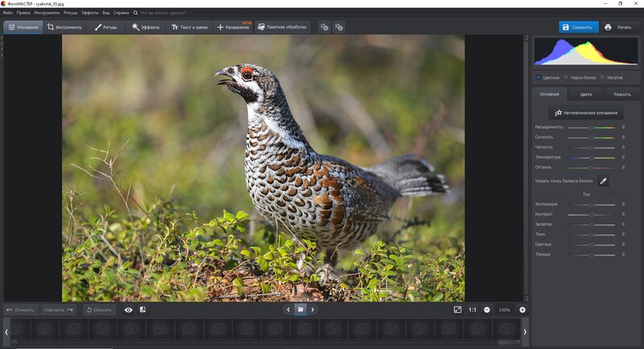Click the Насыщенность slider handle
Screen dimensions: 644x349
point(592,128)
